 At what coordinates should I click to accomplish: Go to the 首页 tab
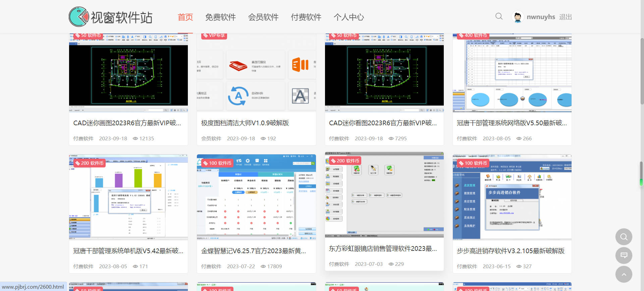185,17
